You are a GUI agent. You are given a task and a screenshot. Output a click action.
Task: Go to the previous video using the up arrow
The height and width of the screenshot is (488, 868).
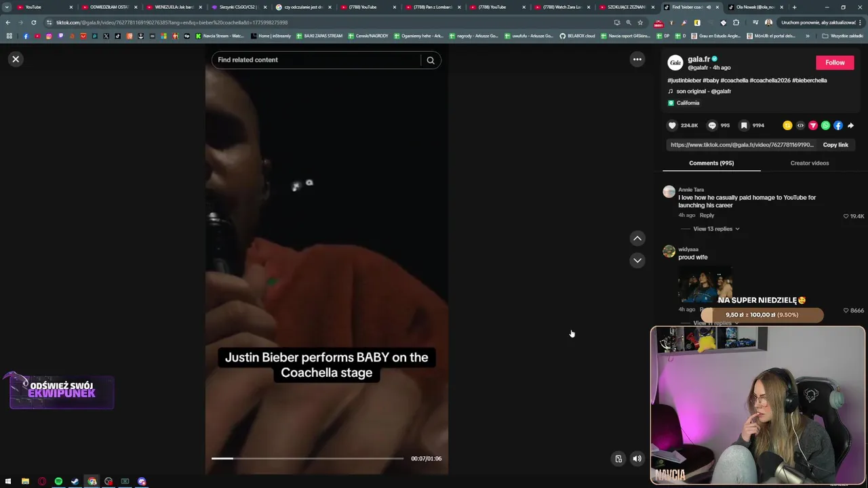637,238
